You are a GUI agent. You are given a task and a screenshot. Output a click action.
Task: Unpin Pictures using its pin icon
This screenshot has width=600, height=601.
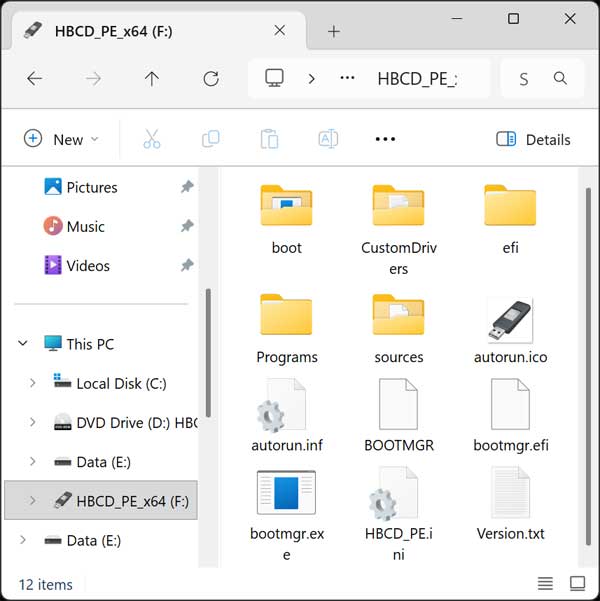tap(187, 187)
